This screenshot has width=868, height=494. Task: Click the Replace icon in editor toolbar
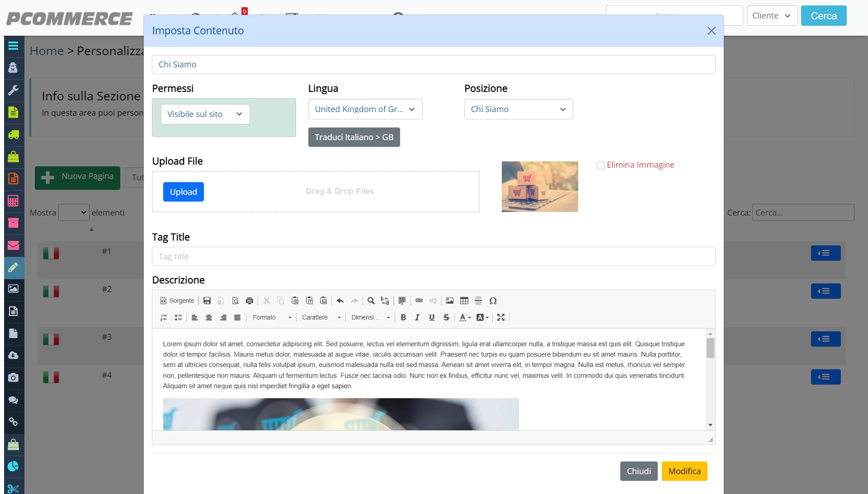pos(385,301)
